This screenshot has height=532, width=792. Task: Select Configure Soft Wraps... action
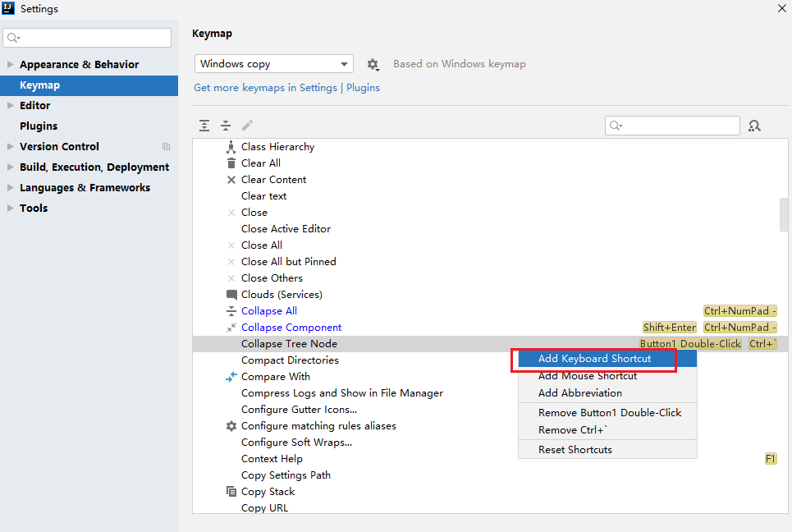[296, 443]
